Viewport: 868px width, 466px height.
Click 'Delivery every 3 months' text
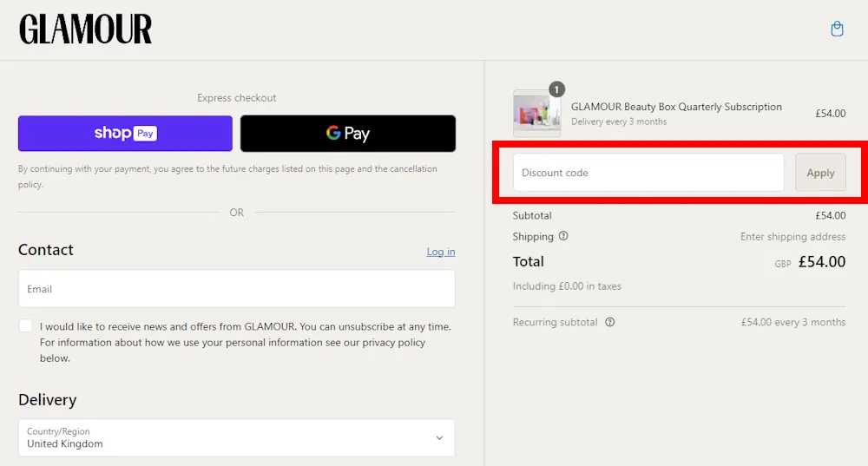coord(619,121)
